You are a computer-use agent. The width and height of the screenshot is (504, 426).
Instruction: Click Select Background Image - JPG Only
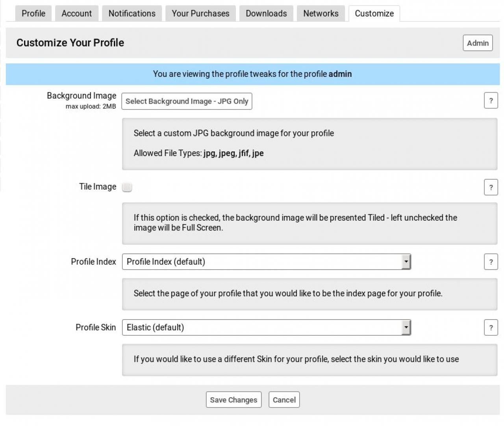[187, 101]
